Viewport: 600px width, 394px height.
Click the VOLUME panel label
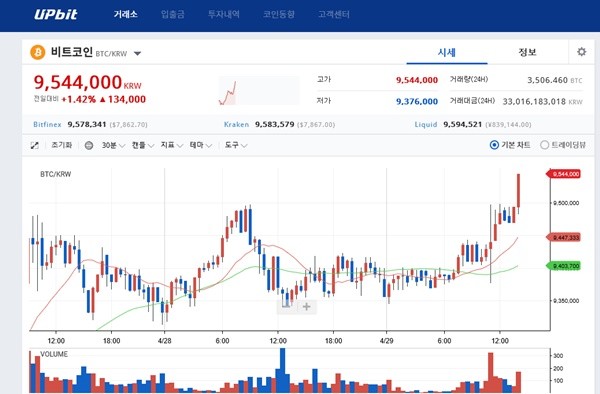54,354
